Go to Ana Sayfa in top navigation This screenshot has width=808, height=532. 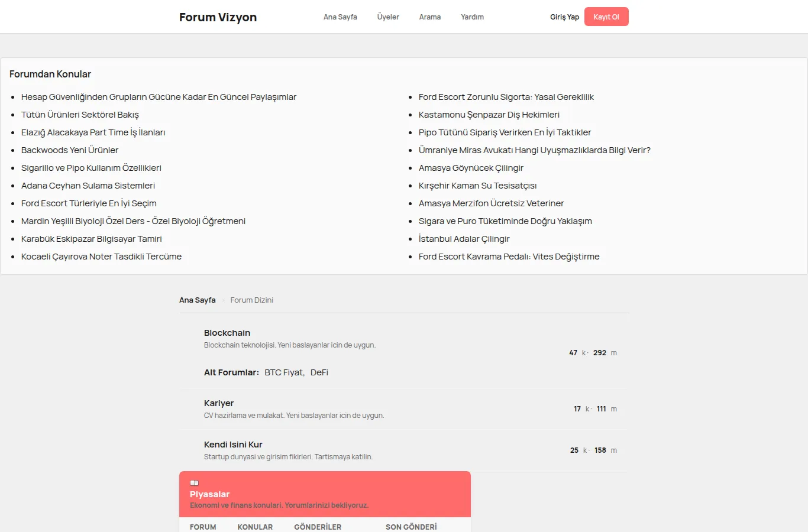(340, 17)
